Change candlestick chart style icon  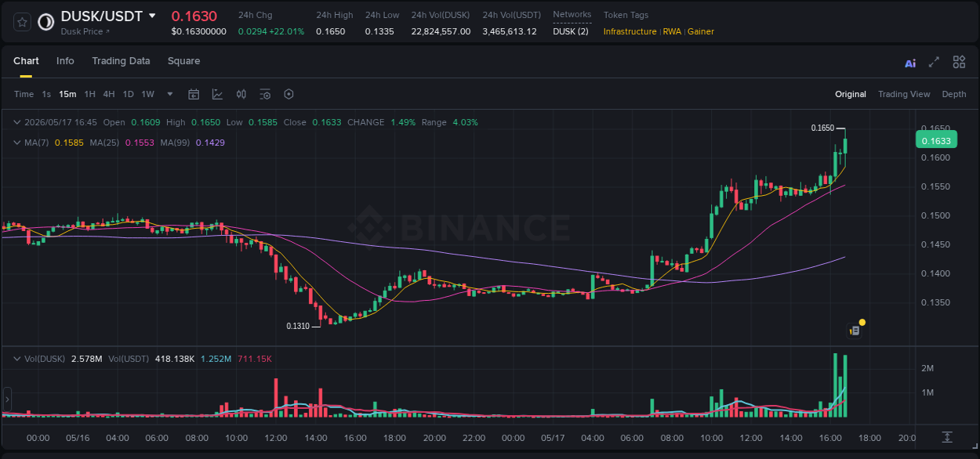[241, 94]
